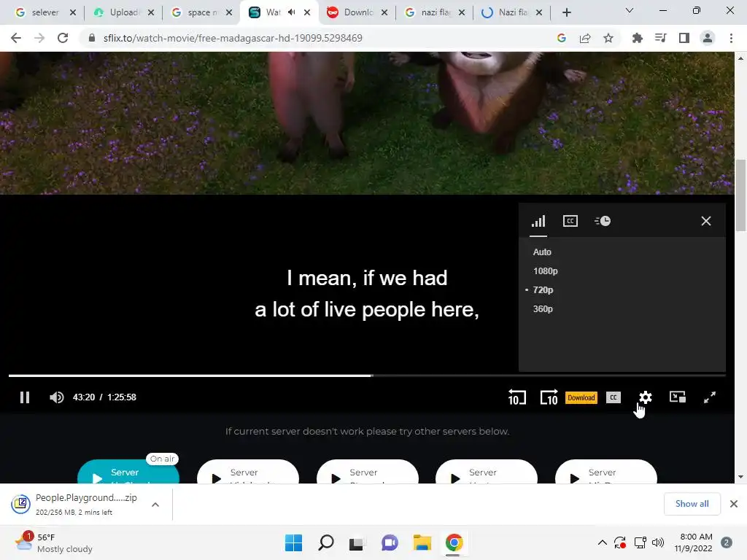Open Chrome three-dot menu
Viewport: 747px width, 560px height.
tap(731, 38)
